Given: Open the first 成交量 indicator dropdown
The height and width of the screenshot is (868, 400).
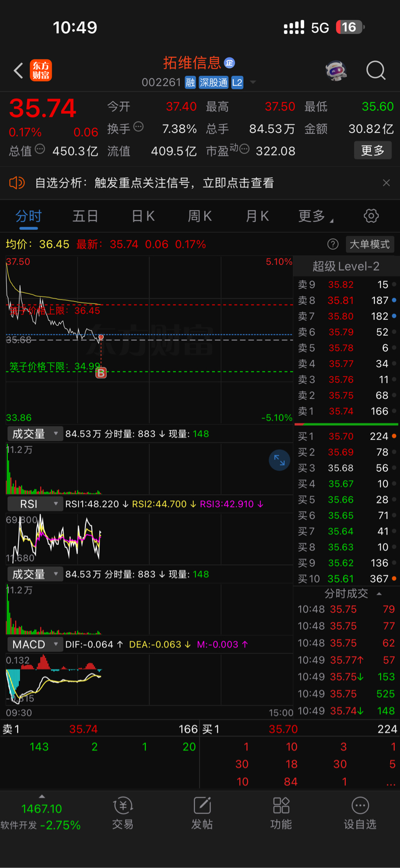Looking at the screenshot, I should 35,434.
